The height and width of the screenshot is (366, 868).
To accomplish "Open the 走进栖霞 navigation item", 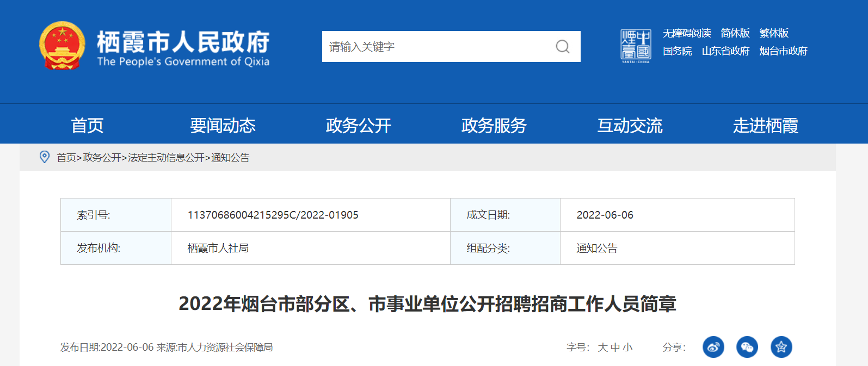I will click(x=765, y=126).
